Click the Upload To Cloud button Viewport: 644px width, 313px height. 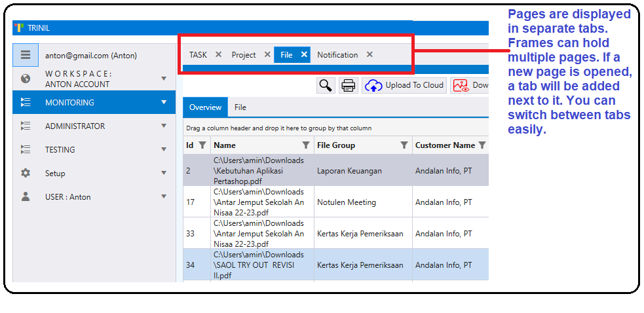(405, 85)
